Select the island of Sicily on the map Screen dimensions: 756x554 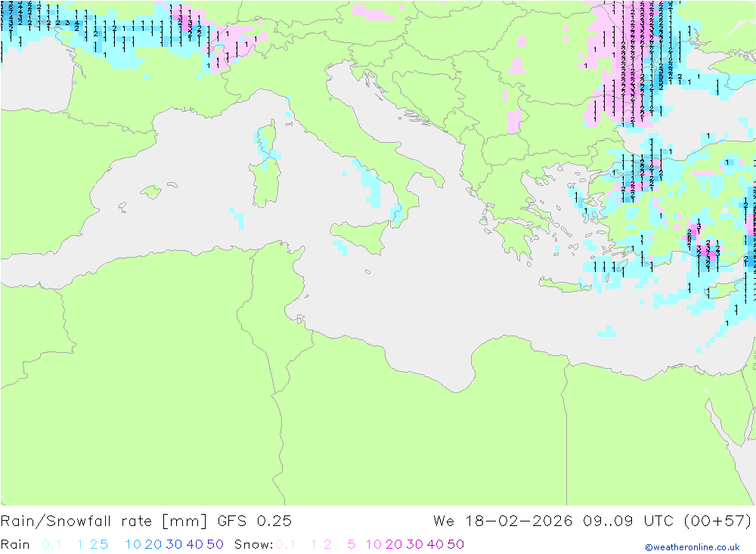tap(361, 235)
